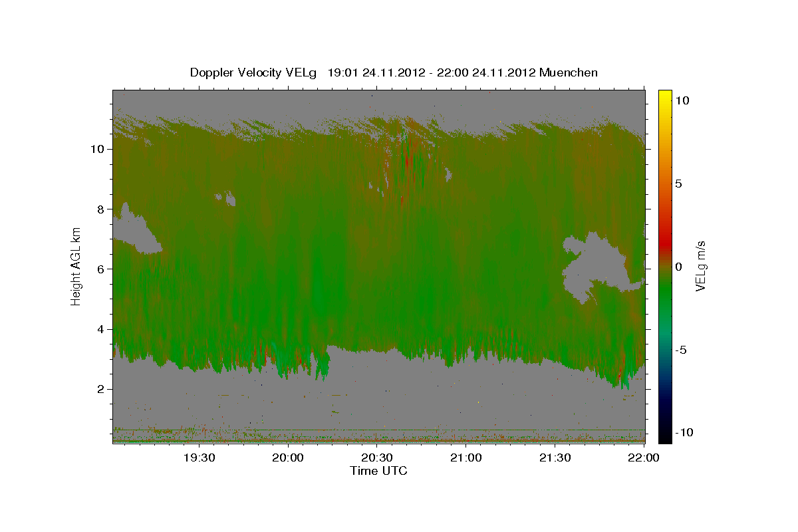The image size is (798, 532).
Task: Click the 'Time UTC' axis label
Action: point(378,471)
